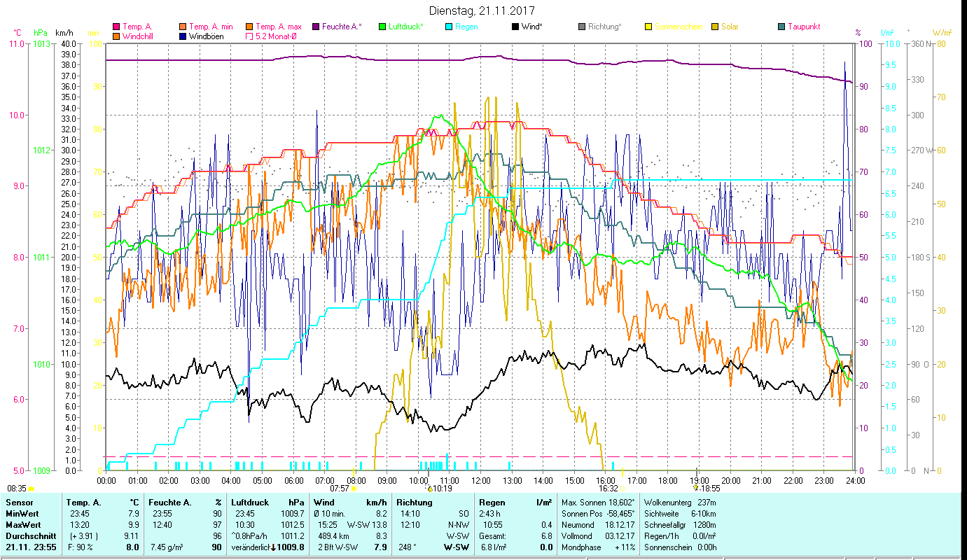Click the 18:00 time axis label
Viewport: 967px width, 560px height.
(x=668, y=481)
